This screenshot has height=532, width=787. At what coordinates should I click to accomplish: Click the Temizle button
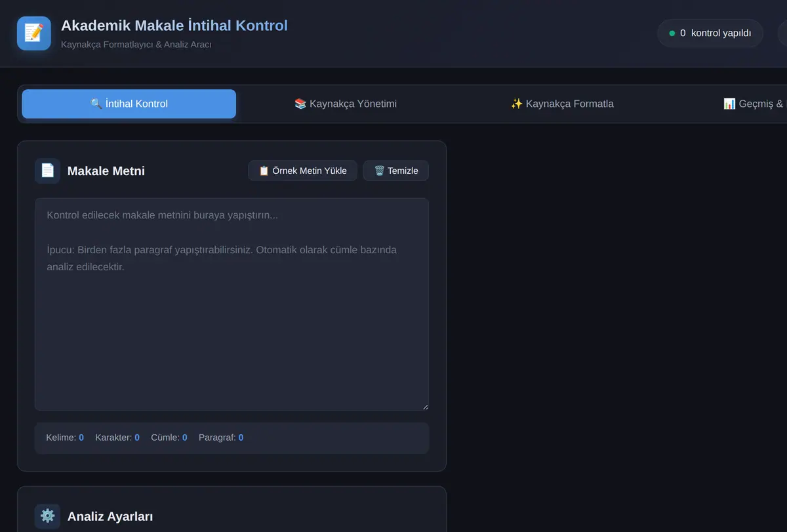[x=395, y=171]
